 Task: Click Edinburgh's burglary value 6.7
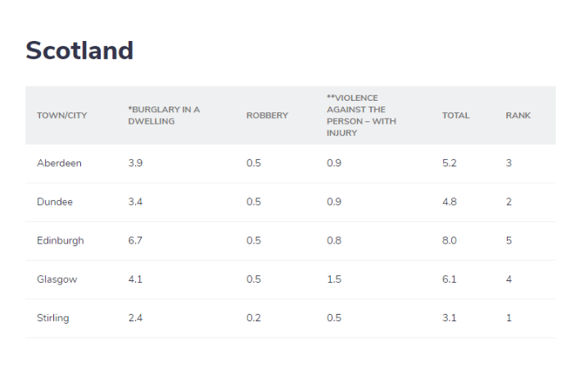135,241
